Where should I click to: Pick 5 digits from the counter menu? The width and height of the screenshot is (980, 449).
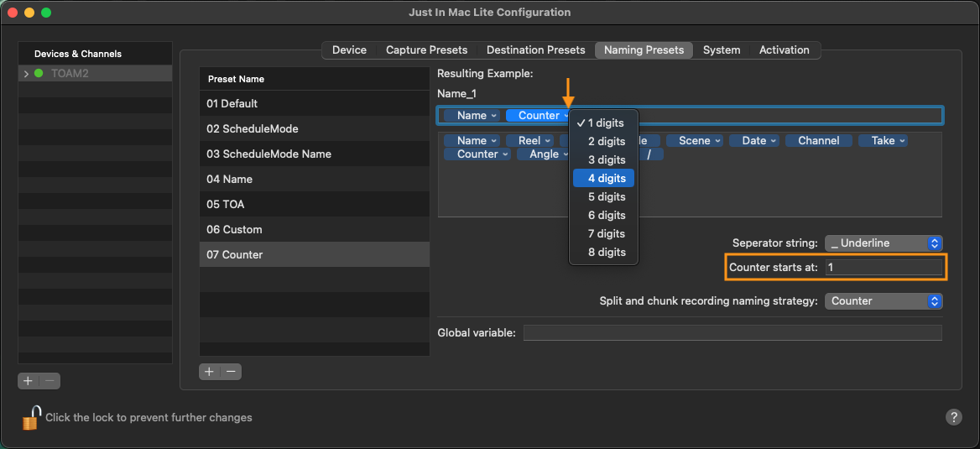[x=604, y=197]
